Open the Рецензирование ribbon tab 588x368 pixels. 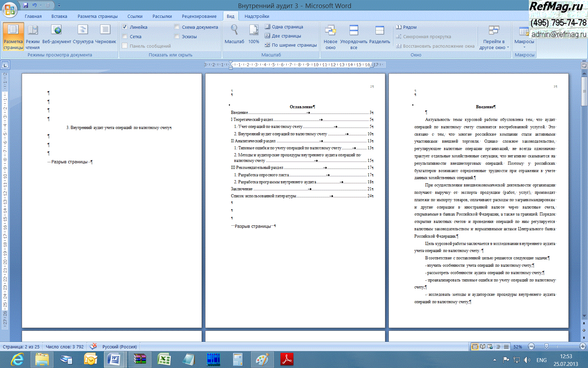pyautogui.click(x=199, y=16)
